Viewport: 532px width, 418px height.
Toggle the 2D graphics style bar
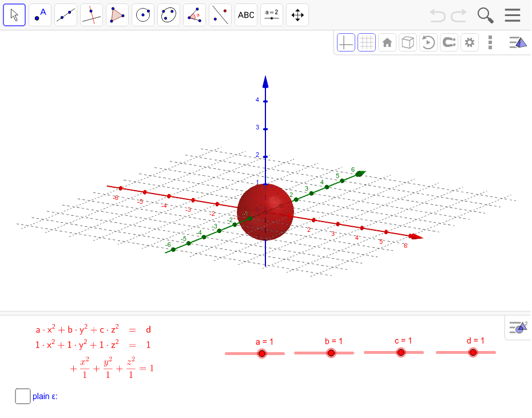coord(518,328)
